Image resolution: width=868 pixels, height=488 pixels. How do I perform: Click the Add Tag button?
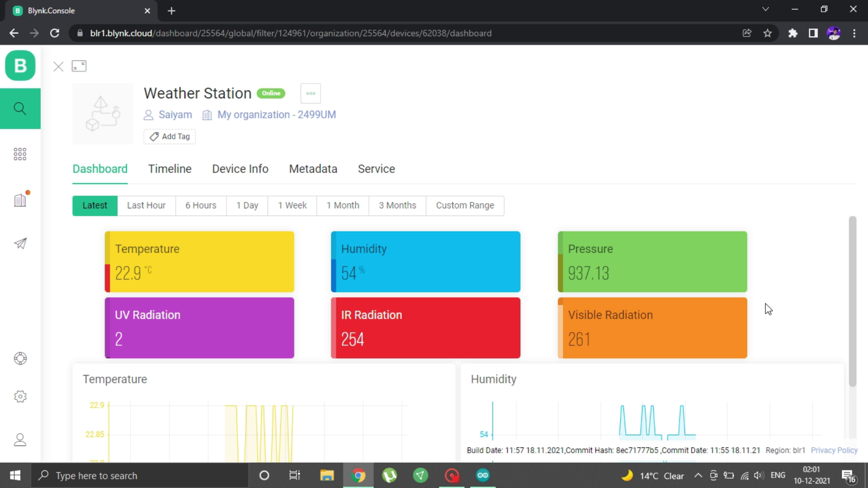[x=169, y=136]
